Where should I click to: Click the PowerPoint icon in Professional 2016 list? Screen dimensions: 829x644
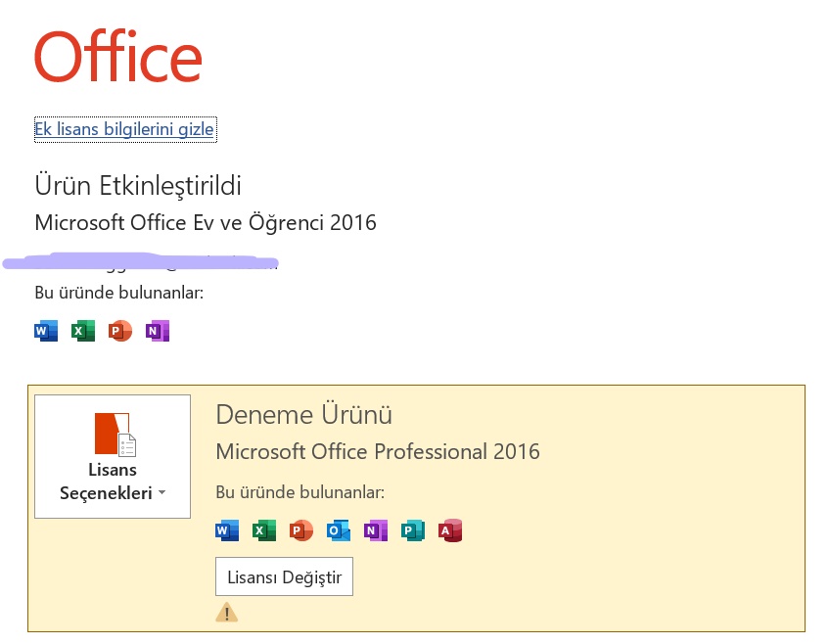point(301,530)
